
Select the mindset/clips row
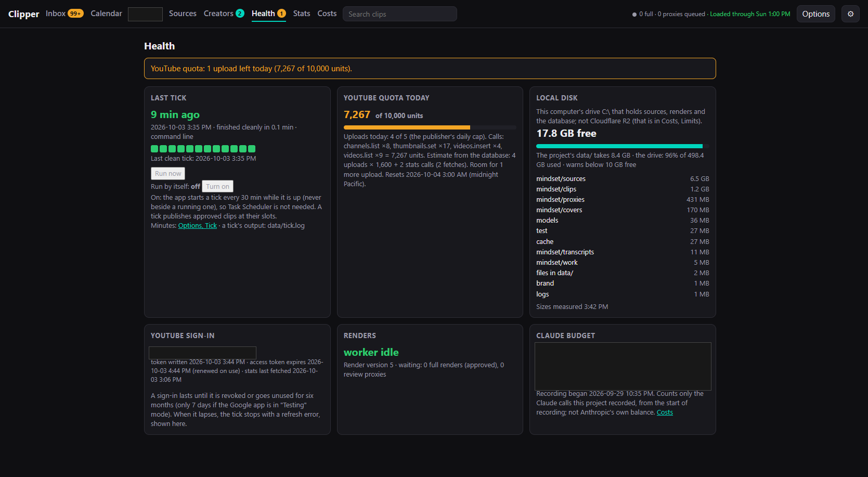623,189
